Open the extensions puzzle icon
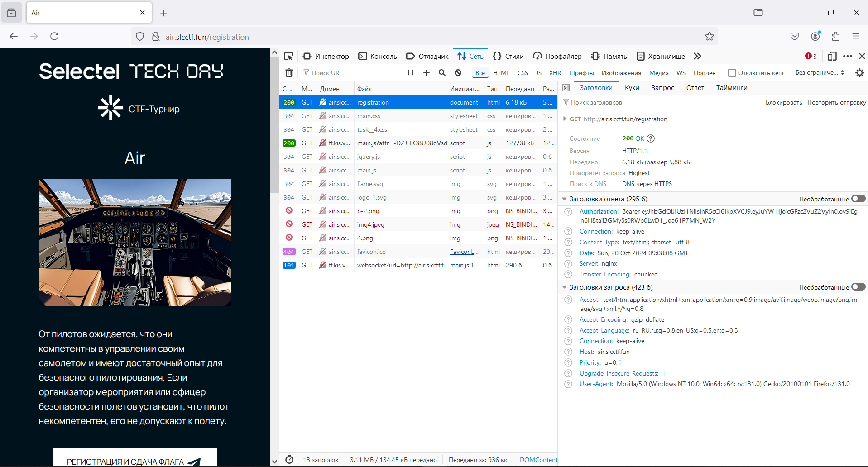 836,36
